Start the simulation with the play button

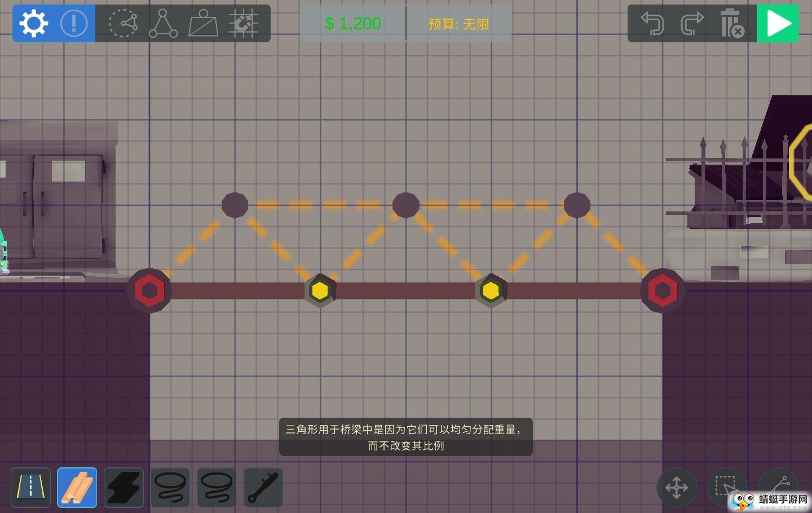tap(778, 24)
